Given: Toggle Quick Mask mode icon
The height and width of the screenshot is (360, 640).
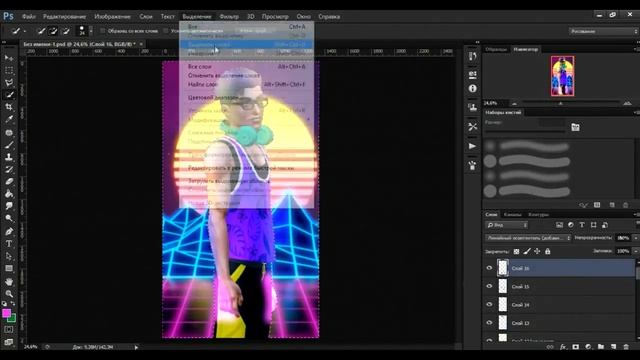Looking at the screenshot, I should coord(9,329).
